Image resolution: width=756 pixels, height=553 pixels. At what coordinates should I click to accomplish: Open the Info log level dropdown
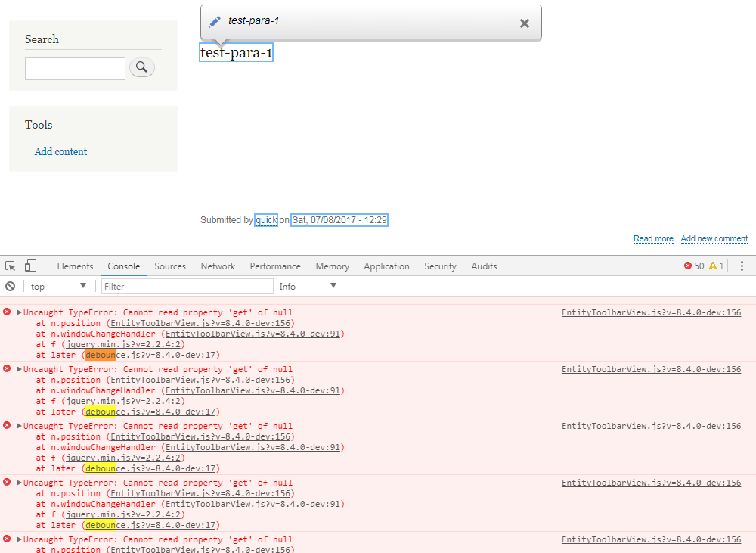pos(308,286)
